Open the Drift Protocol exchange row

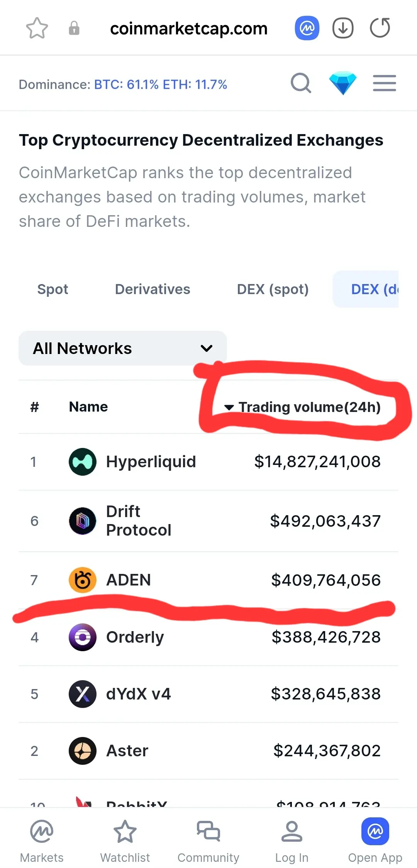pos(208,521)
